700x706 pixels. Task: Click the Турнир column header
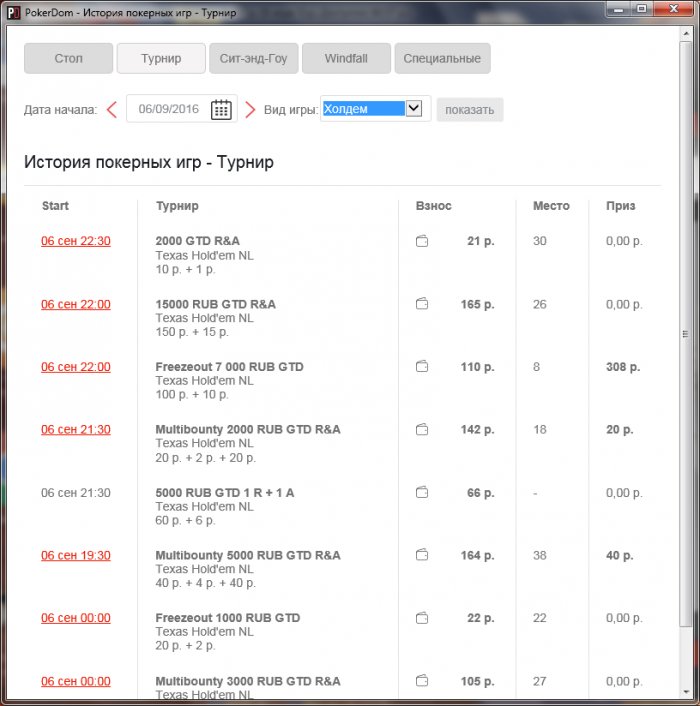coord(177,206)
